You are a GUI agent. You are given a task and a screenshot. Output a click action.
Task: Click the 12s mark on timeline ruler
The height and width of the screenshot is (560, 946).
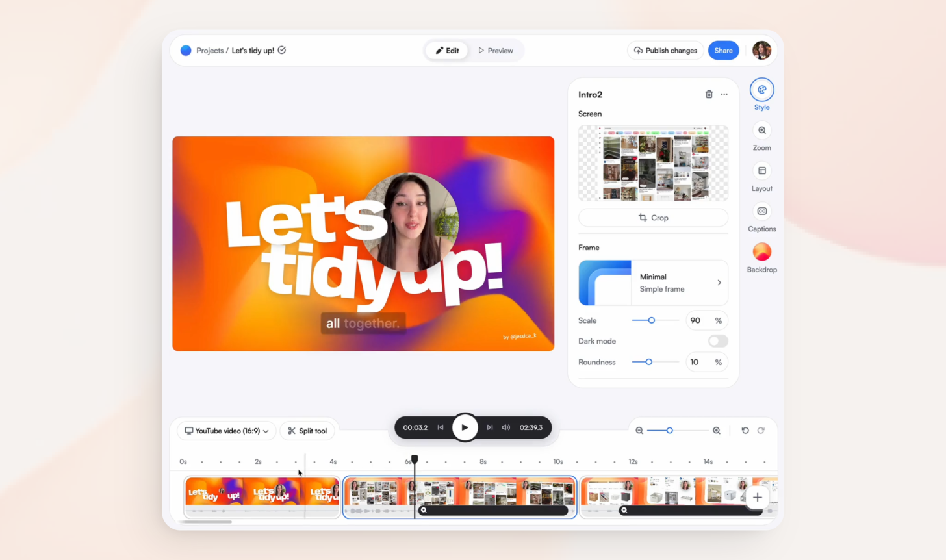click(x=633, y=462)
